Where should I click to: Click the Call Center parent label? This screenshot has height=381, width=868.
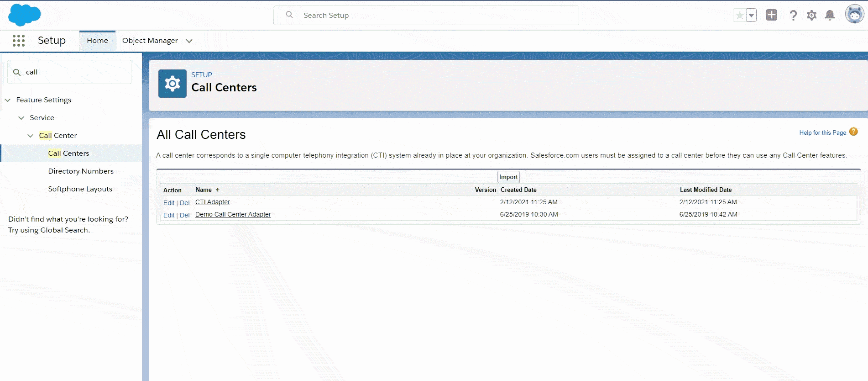58,136
